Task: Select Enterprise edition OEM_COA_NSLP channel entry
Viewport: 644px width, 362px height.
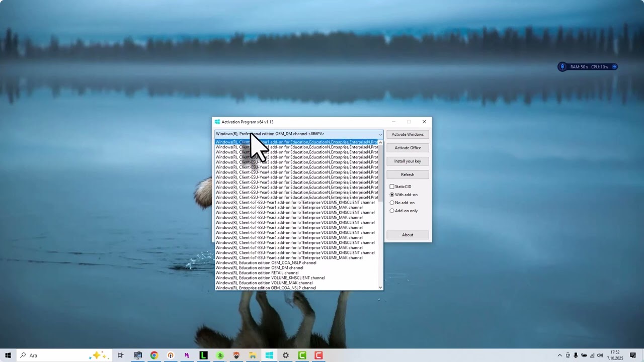Action: [x=296, y=288]
